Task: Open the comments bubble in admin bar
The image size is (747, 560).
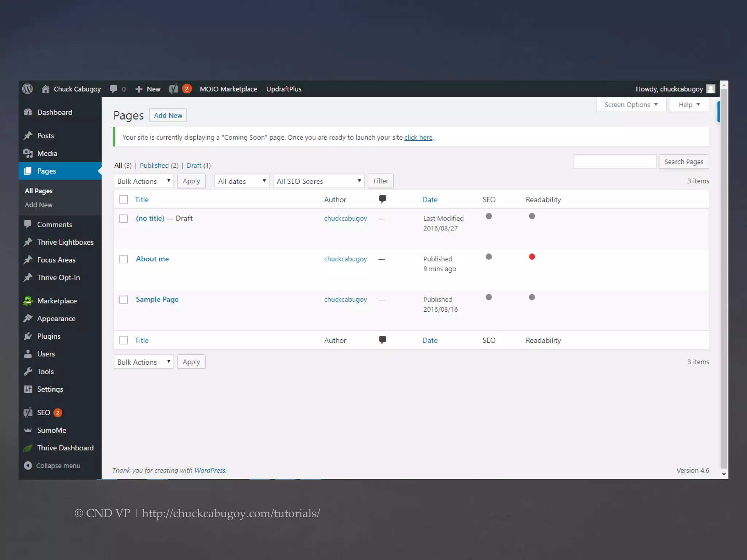Action: pyautogui.click(x=113, y=89)
